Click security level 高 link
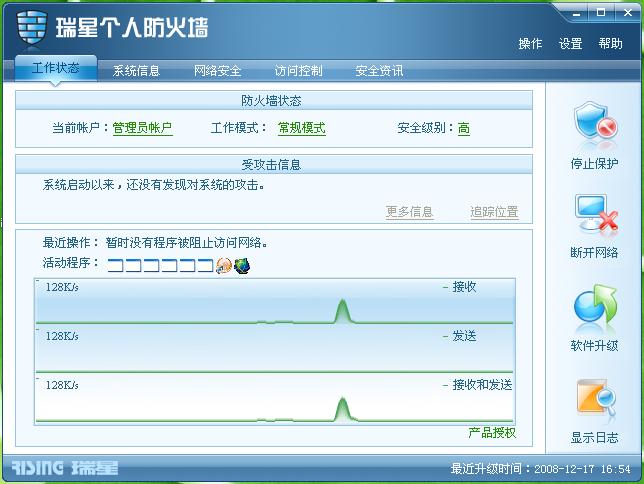 coord(464,128)
